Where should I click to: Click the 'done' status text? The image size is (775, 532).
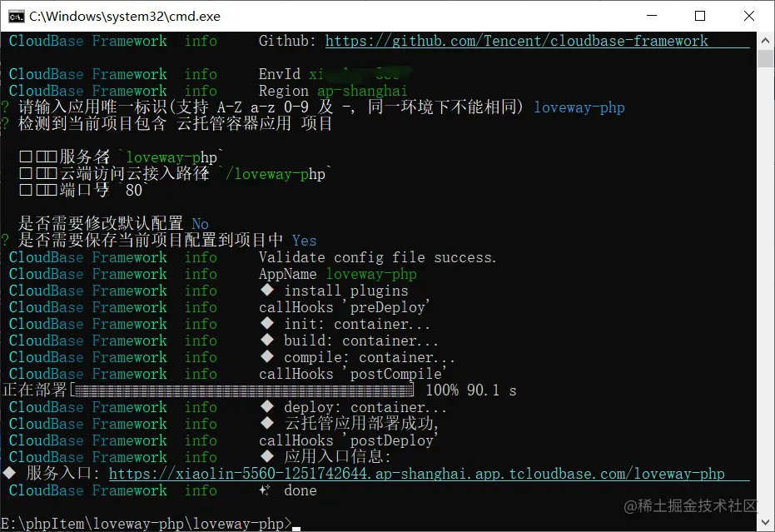click(x=300, y=490)
